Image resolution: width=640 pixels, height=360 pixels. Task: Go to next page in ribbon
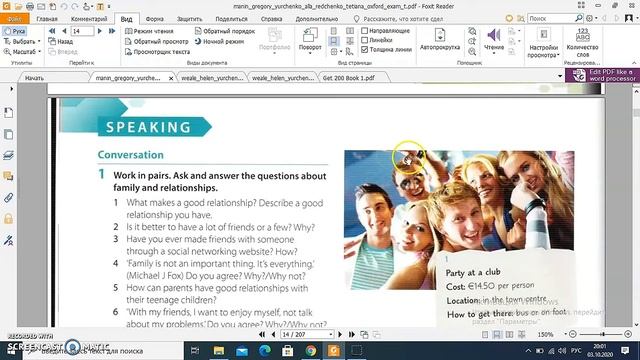coord(100,31)
